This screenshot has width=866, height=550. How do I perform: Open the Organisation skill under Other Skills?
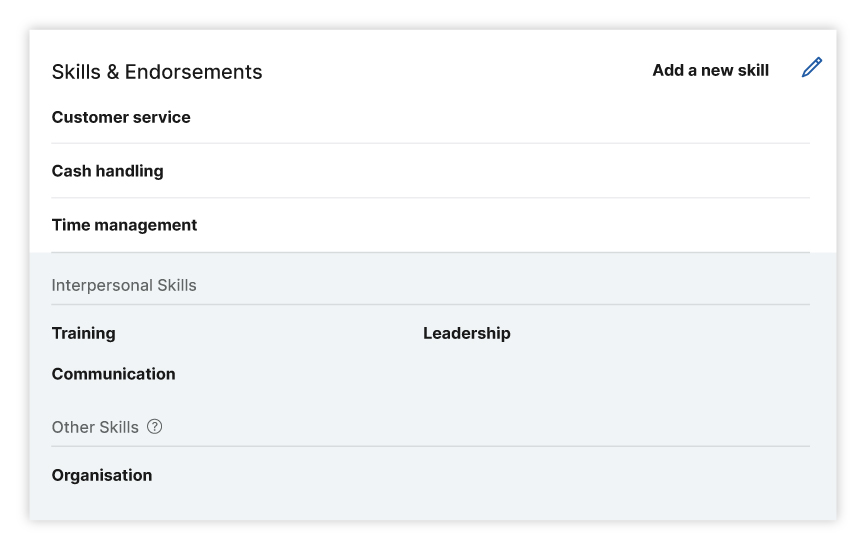[102, 475]
